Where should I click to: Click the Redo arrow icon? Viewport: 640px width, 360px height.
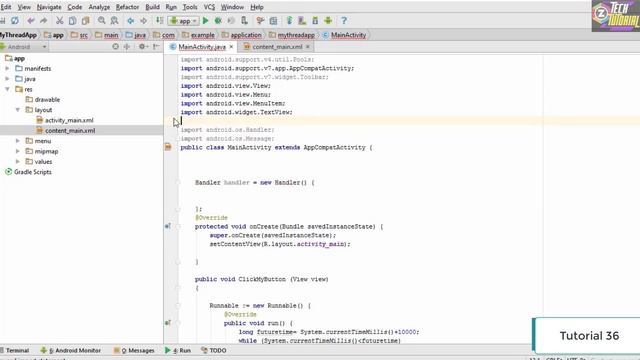(x=43, y=20)
